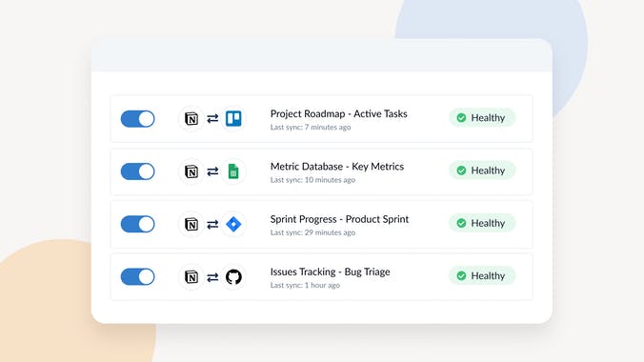Open Sprint Progress - Product Sprint title

[x=340, y=219]
